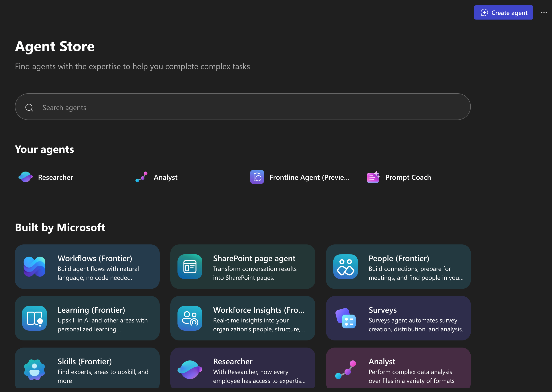Viewport: 552px width, 392px height.
Task: Click the Learning (Frontier) book icon
Action: click(34, 318)
